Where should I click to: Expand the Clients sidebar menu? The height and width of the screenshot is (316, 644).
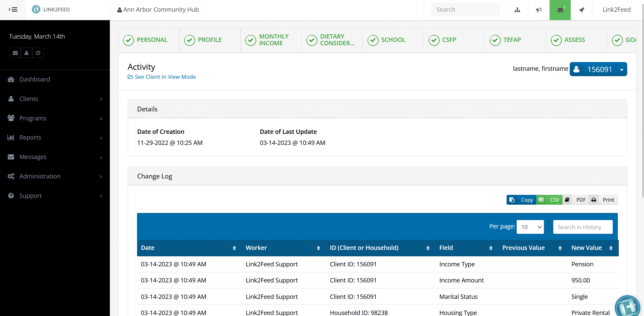click(55, 99)
